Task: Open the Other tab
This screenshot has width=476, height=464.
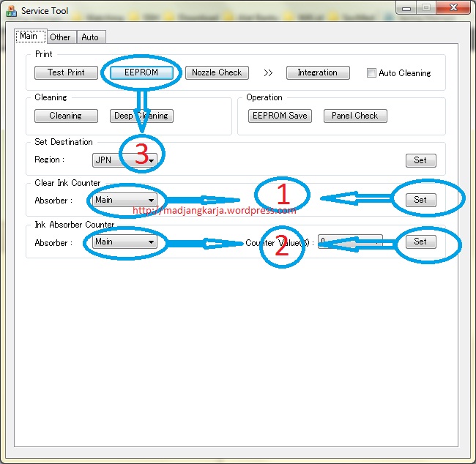Action: 60,37
